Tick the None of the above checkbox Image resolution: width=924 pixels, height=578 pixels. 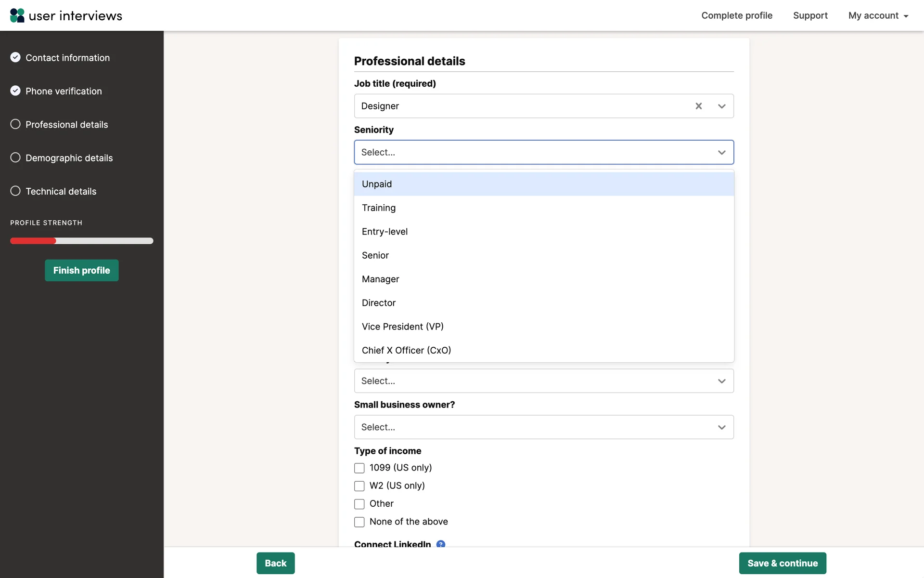coord(359,522)
